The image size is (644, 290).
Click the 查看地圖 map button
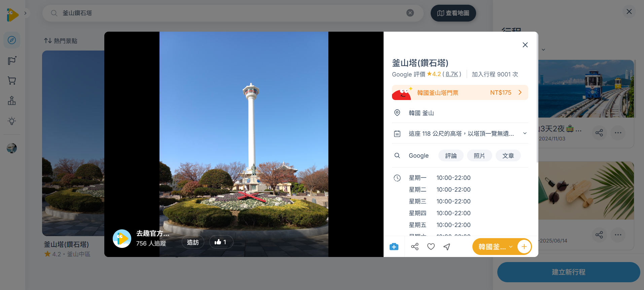click(453, 13)
